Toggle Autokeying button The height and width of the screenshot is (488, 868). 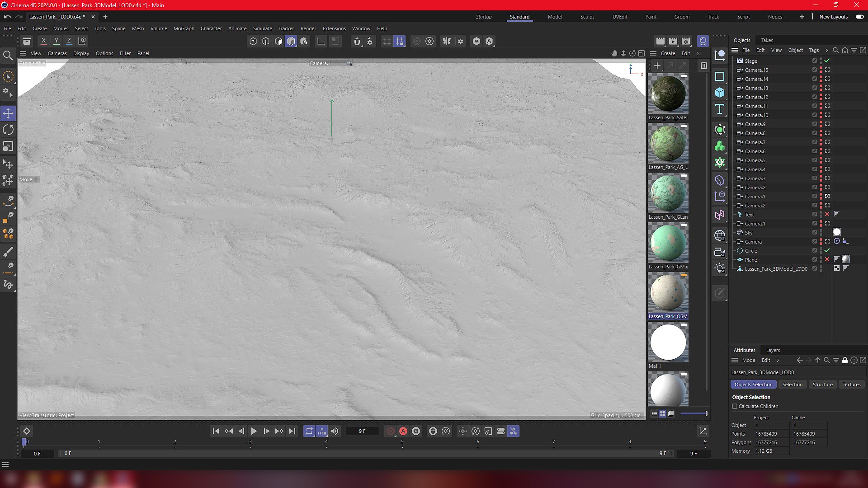pyautogui.click(x=403, y=432)
